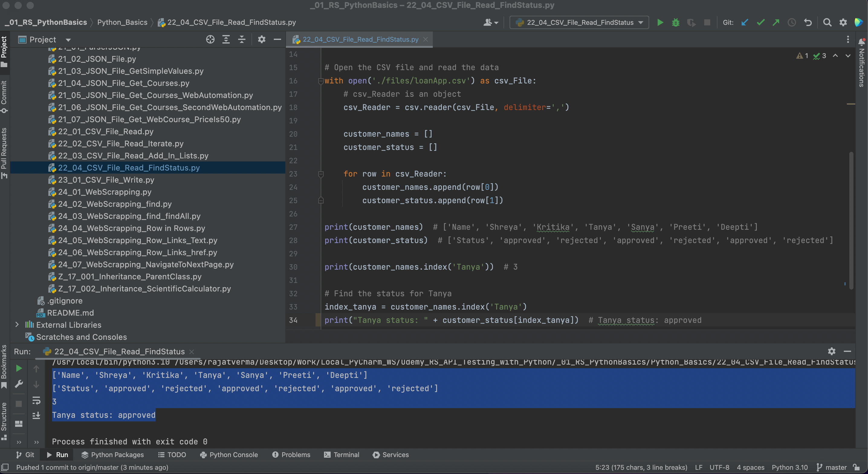Toggle the Notifications side panel

click(x=862, y=63)
